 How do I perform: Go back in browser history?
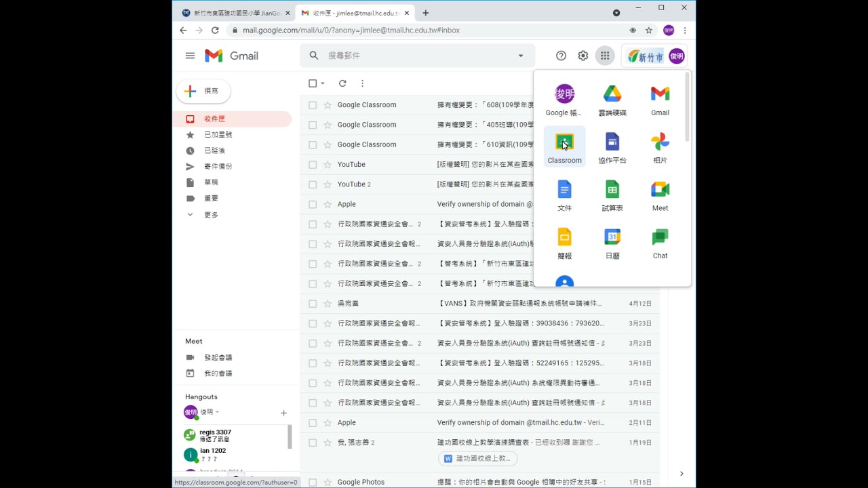point(183,30)
